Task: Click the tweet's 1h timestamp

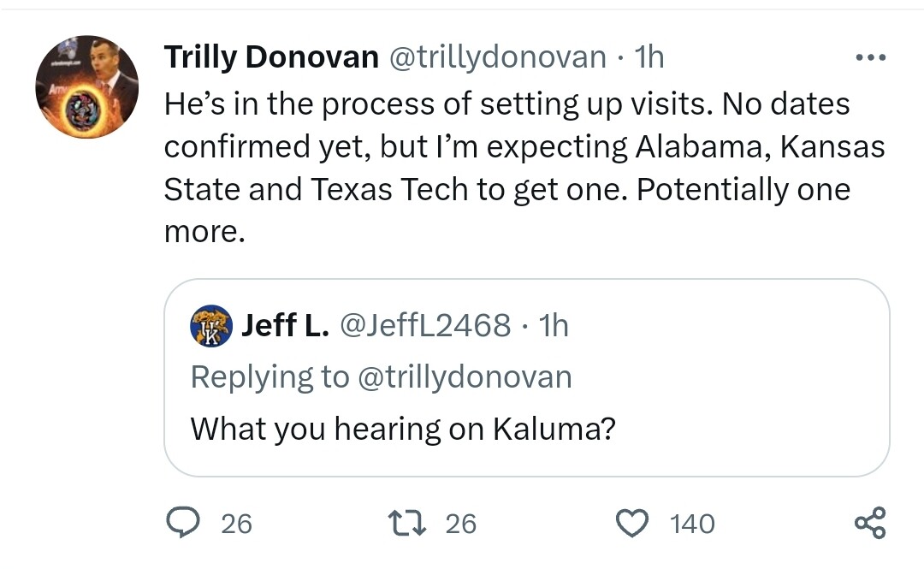Action: click(x=649, y=57)
